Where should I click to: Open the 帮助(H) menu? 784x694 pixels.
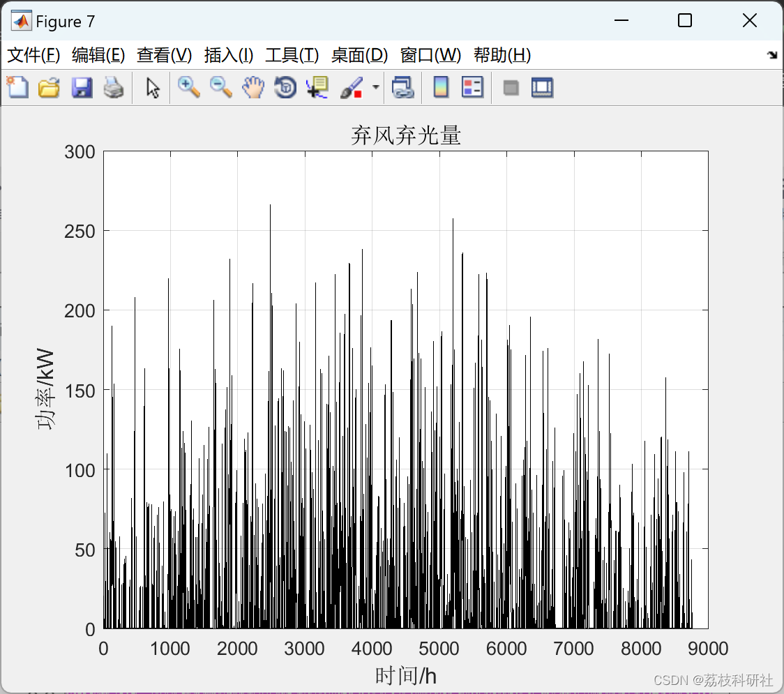click(502, 55)
